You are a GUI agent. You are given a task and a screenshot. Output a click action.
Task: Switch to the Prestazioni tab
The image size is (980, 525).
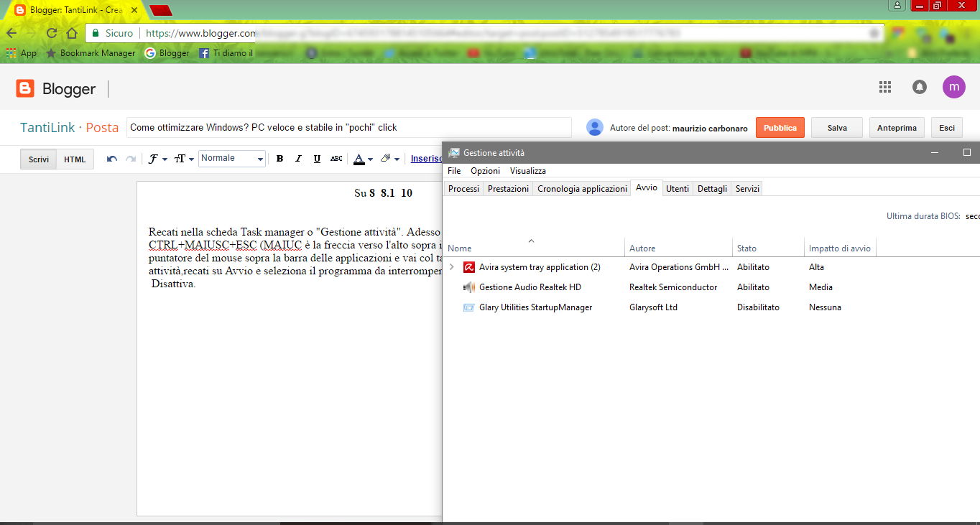[508, 189]
